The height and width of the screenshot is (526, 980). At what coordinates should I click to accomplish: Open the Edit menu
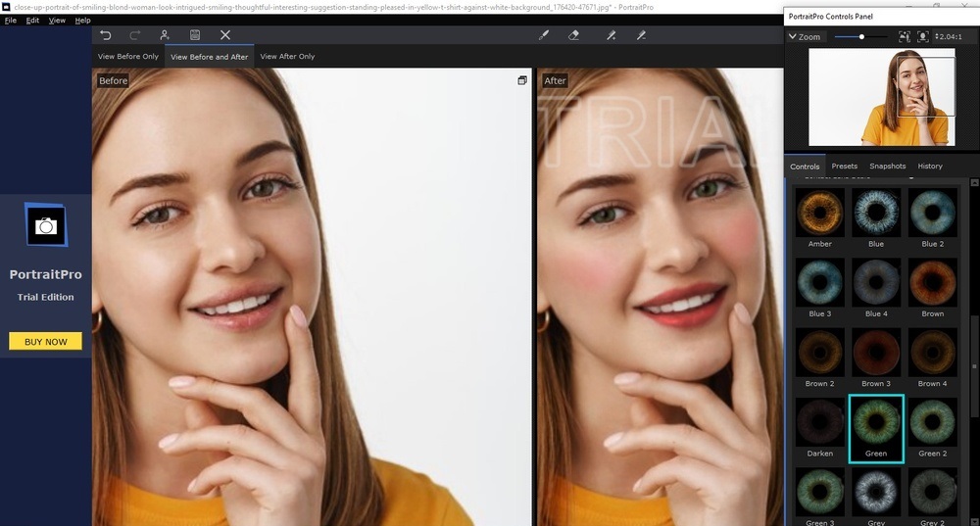coord(32,20)
